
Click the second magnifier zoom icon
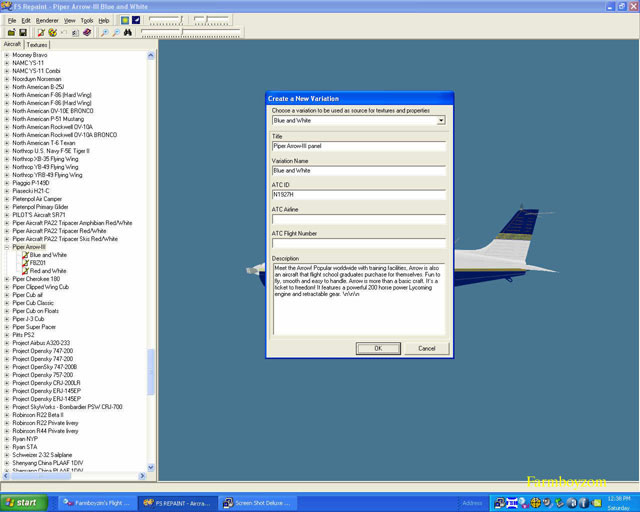point(116,32)
